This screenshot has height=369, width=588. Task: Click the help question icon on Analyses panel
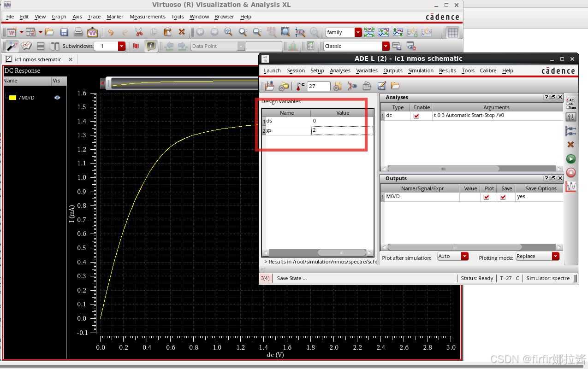[x=546, y=97]
